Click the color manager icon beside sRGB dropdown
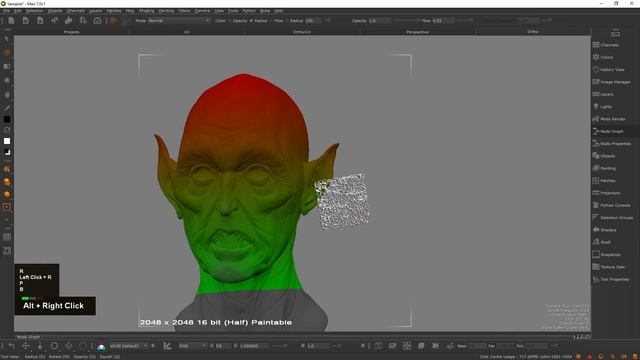640x360 pixels. point(101,346)
